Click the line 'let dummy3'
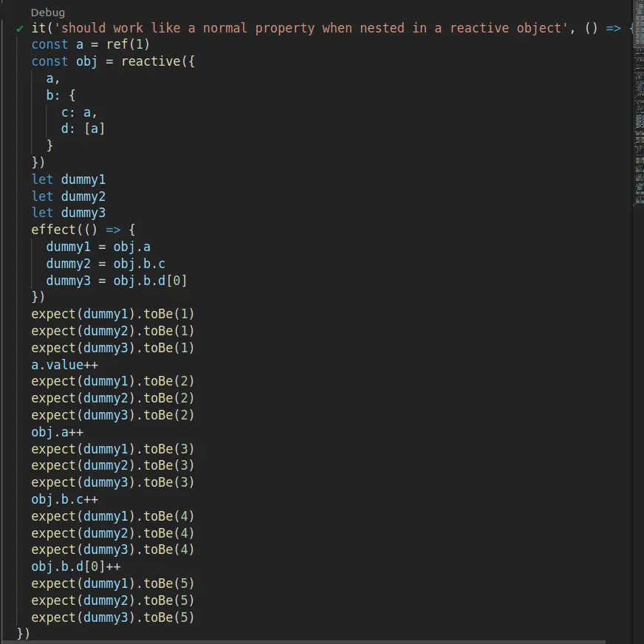This screenshot has height=644, width=644. pyautogui.click(x=69, y=213)
